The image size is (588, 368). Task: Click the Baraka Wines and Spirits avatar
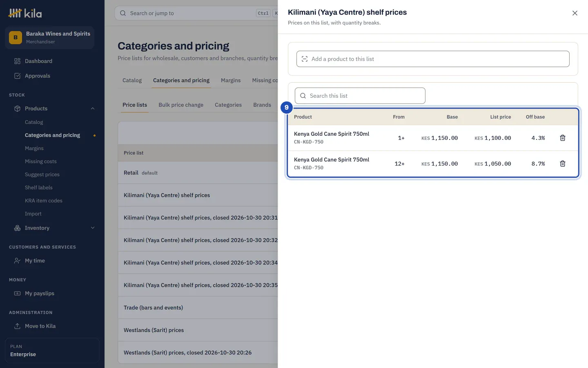(16, 38)
